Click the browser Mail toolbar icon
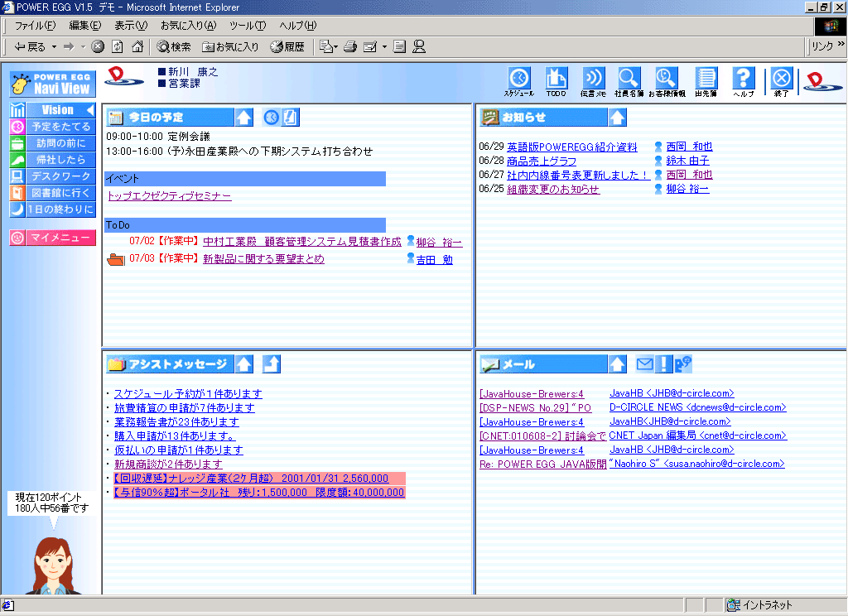The image size is (848, 616). click(x=326, y=46)
